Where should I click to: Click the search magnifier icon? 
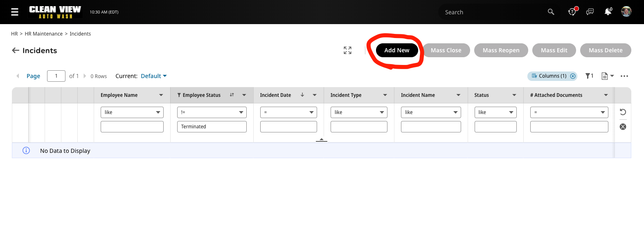pyautogui.click(x=551, y=12)
